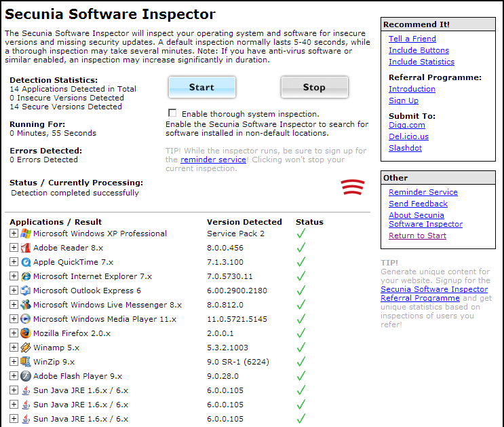Click the Secunia red wave logo
Viewport: 504px width, 427px height.
pos(353,187)
